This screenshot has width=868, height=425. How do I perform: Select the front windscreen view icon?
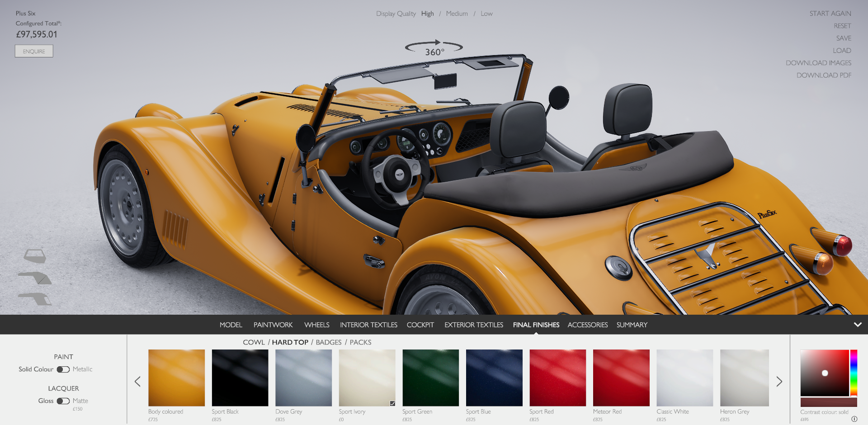click(x=35, y=256)
